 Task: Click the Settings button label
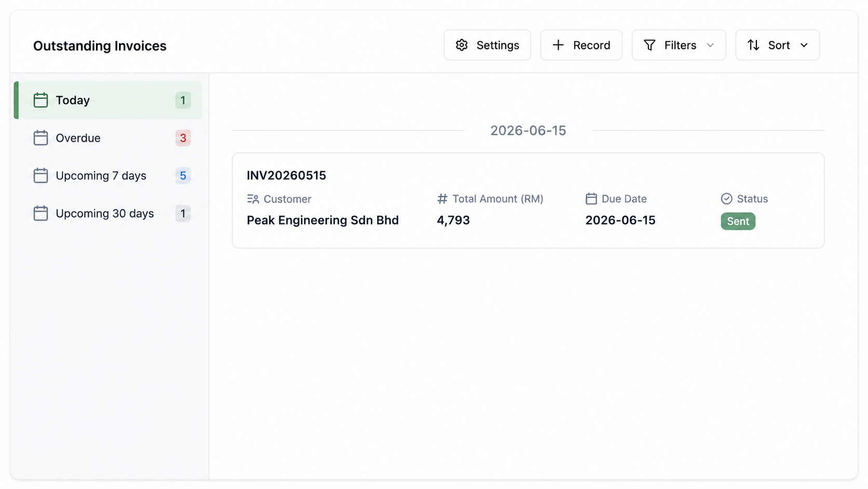coord(497,45)
